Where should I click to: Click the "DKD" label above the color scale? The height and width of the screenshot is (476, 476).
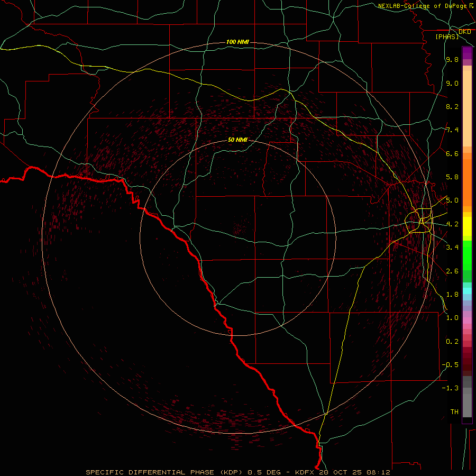(465, 32)
